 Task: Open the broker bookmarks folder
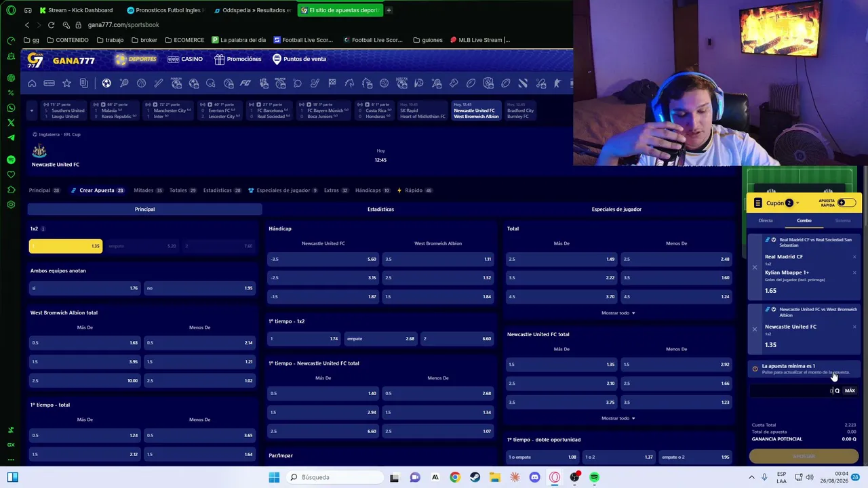144,40
